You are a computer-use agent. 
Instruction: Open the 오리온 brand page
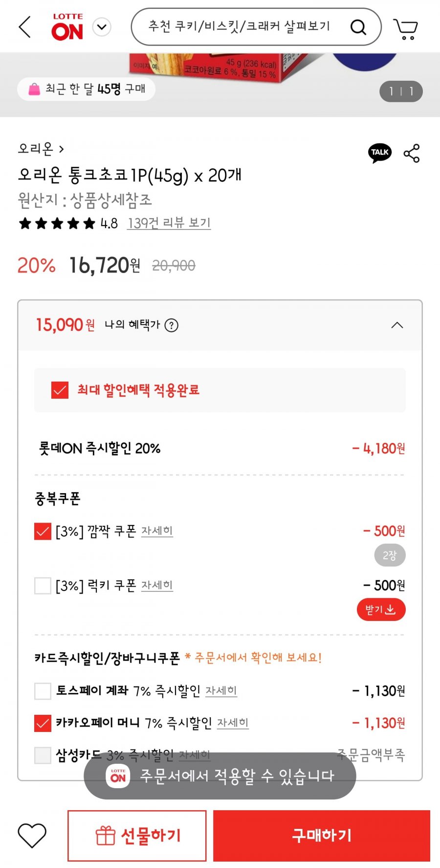coord(41,148)
